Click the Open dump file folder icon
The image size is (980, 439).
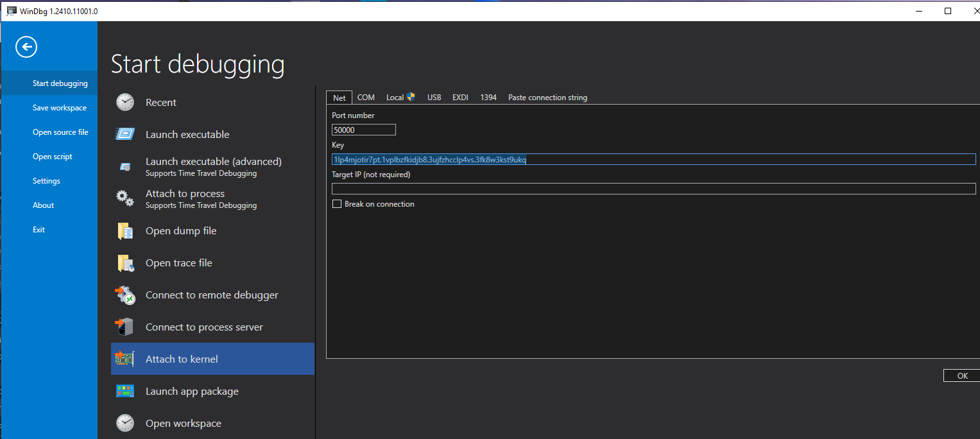point(125,230)
